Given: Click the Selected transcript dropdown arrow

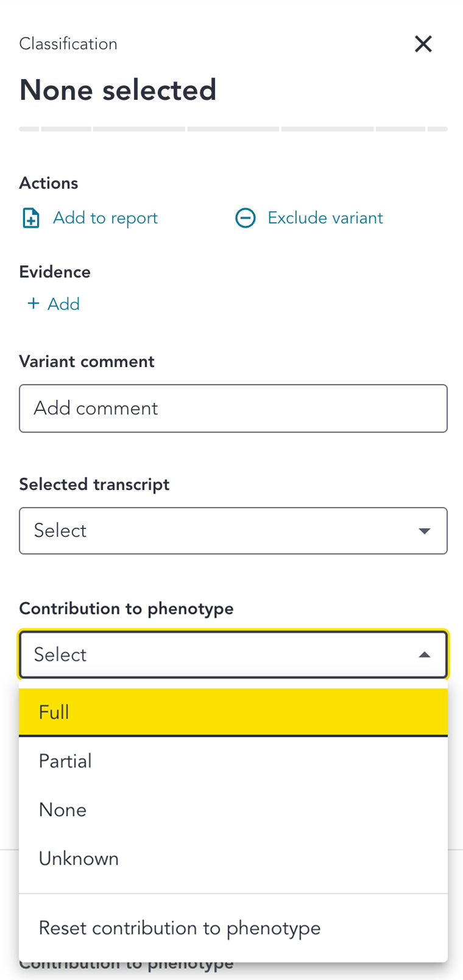Looking at the screenshot, I should pyautogui.click(x=425, y=531).
